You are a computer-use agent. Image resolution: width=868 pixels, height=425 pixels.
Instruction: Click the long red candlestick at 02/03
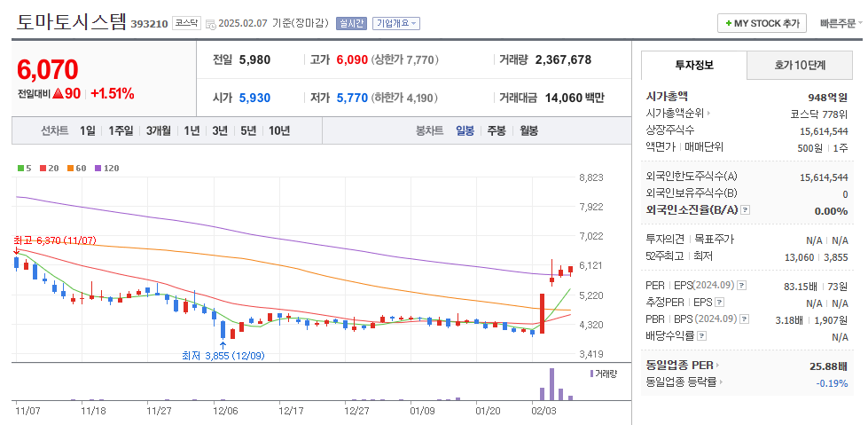click(543, 313)
